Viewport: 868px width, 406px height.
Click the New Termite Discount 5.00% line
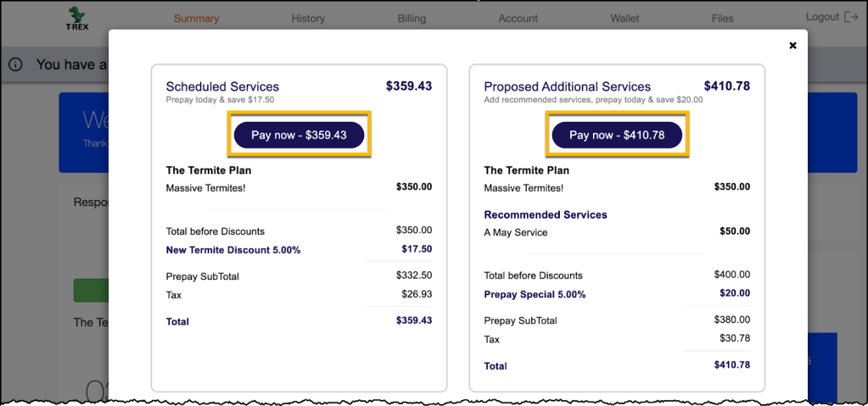point(233,250)
